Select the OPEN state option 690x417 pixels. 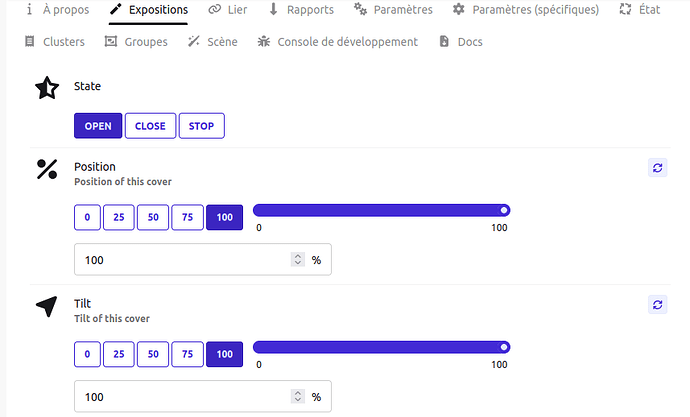[x=98, y=126]
